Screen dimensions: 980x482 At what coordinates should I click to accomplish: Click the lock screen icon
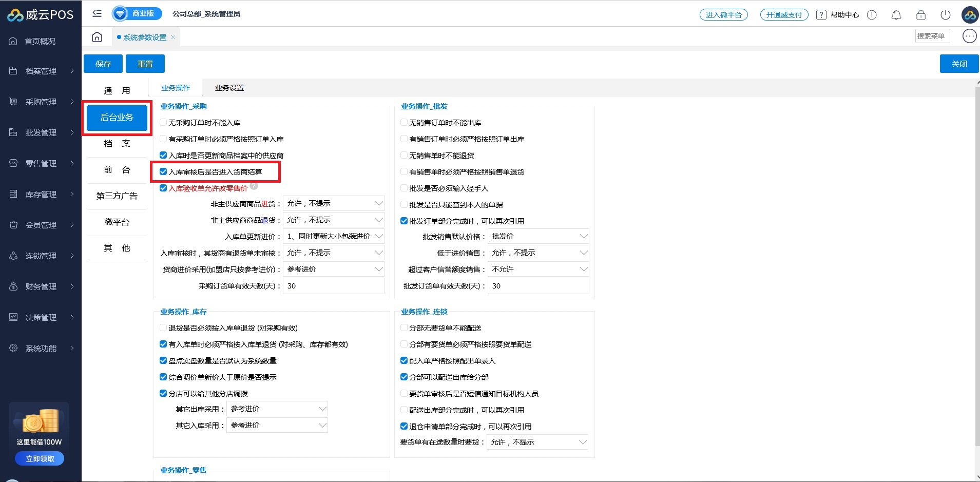point(921,15)
